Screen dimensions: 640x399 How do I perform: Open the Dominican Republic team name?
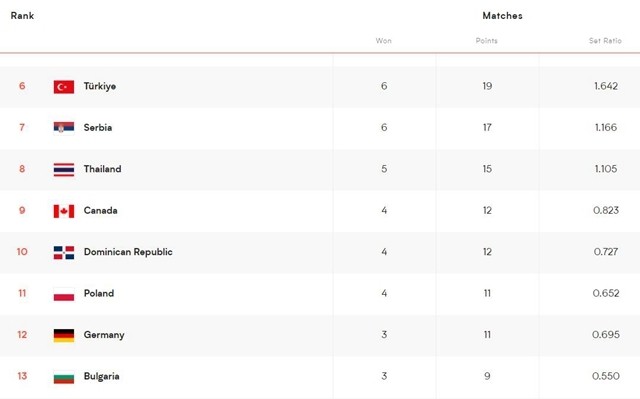pyautogui.click(x=128, y=252)
